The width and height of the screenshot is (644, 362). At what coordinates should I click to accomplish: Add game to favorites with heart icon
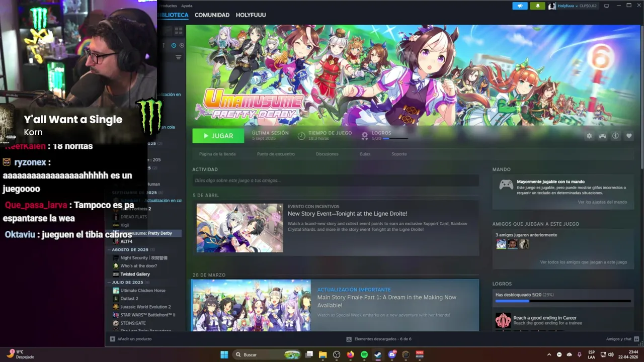[x=629, y=136]
